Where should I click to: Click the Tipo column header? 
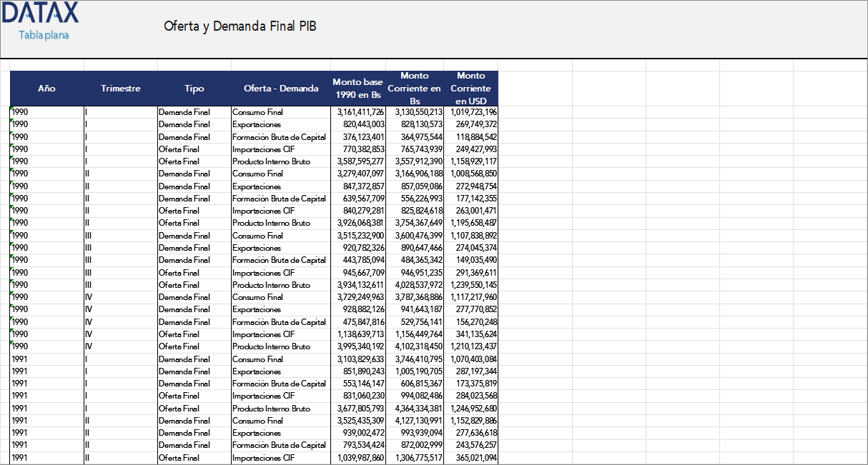193,88
